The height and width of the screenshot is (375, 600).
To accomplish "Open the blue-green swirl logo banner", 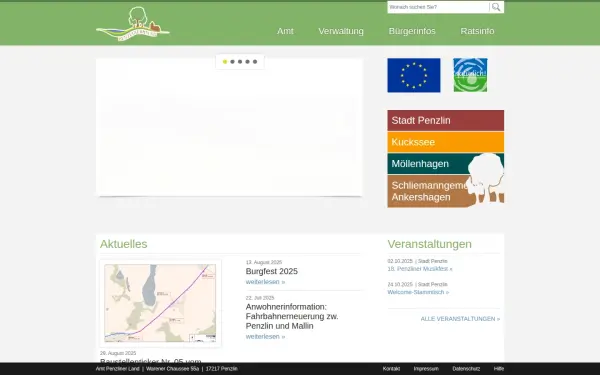I will [470, 75].
